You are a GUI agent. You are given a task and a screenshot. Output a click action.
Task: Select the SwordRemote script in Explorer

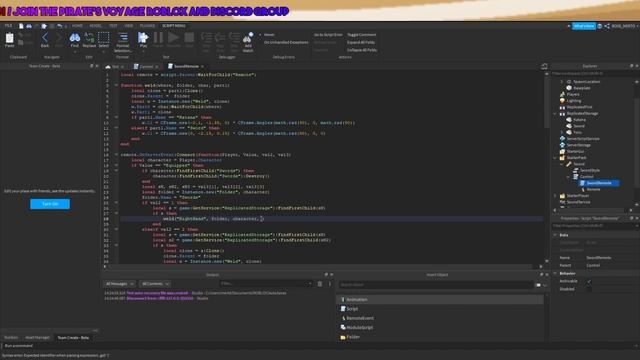[599, 183]
